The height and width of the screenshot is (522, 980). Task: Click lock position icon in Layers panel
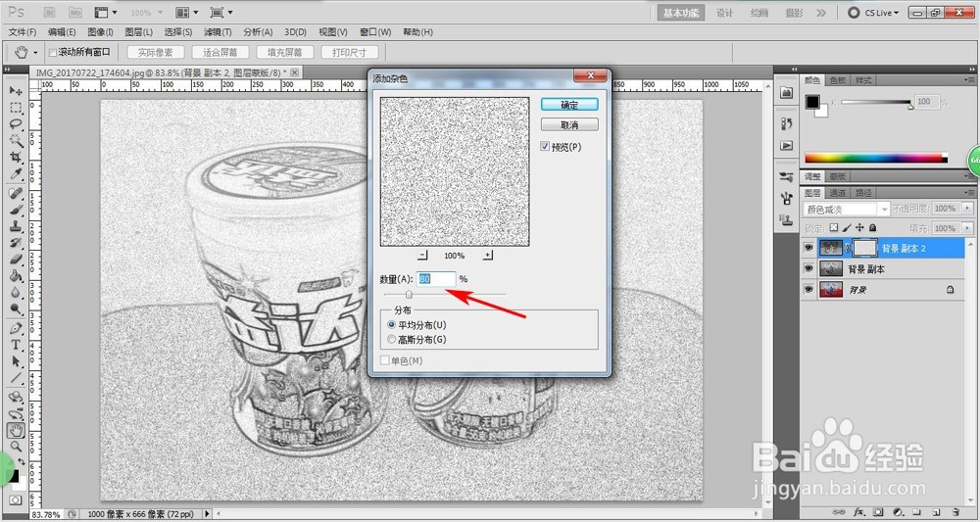tap(859, 228)
